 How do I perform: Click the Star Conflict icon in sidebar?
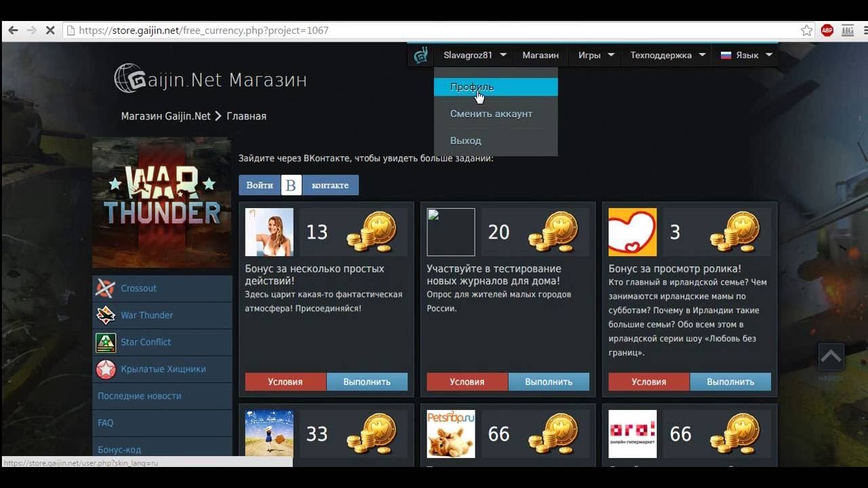pos(106,342)
